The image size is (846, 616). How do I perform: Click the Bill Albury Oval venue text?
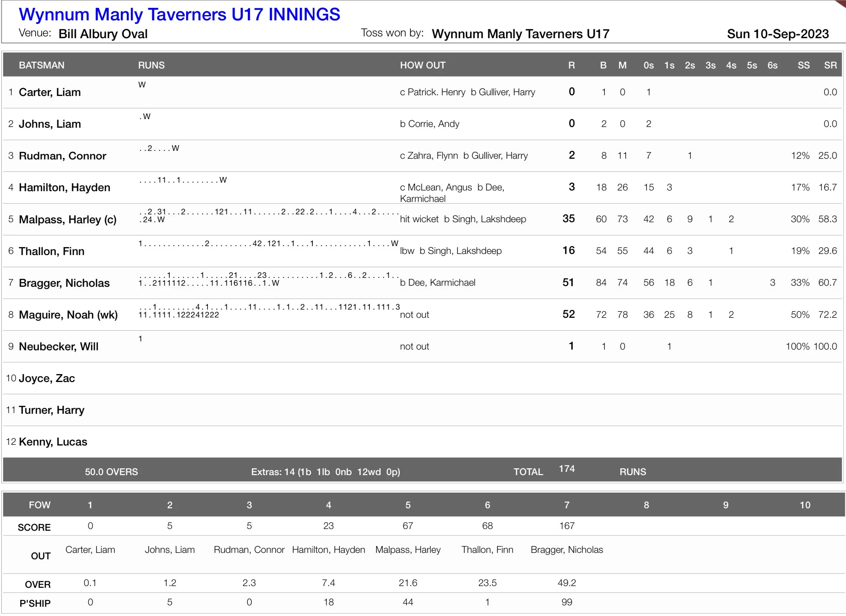coord(103,34)
